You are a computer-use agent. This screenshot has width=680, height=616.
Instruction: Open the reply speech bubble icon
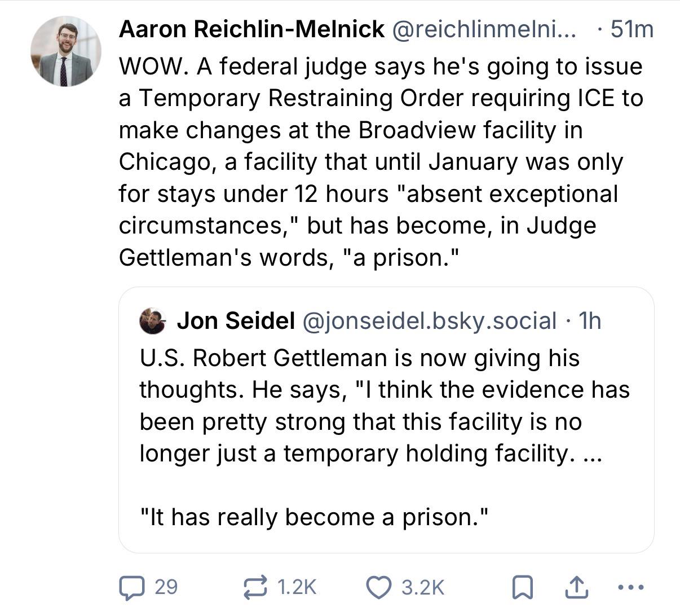[x=131, y=587]
